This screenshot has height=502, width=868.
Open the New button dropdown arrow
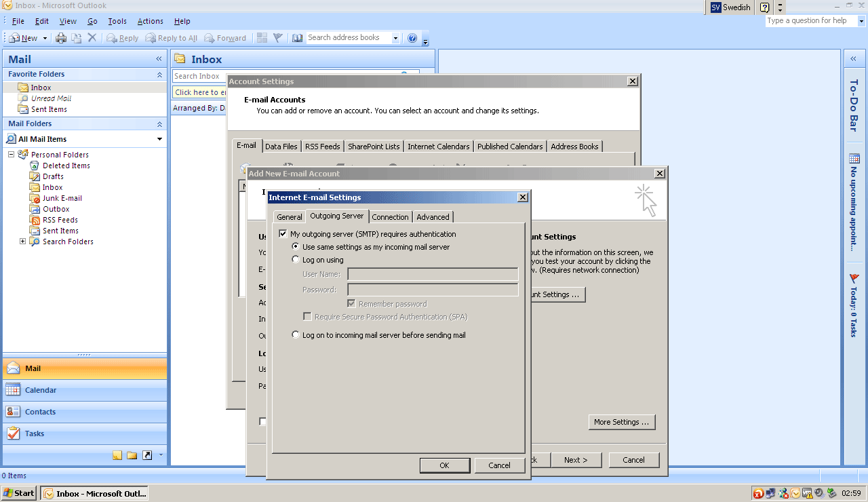(45, 39)
